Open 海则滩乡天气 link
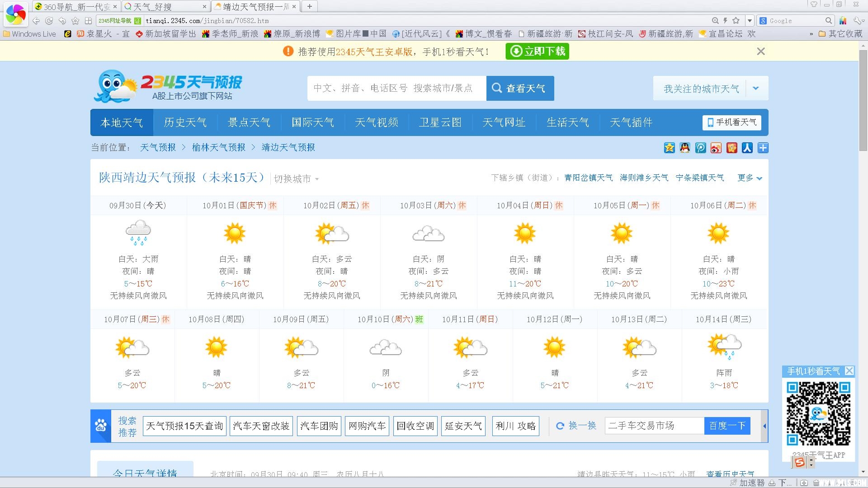Viewport: 868px width, 488px height. pyautogui.click(x=644, y=178)
